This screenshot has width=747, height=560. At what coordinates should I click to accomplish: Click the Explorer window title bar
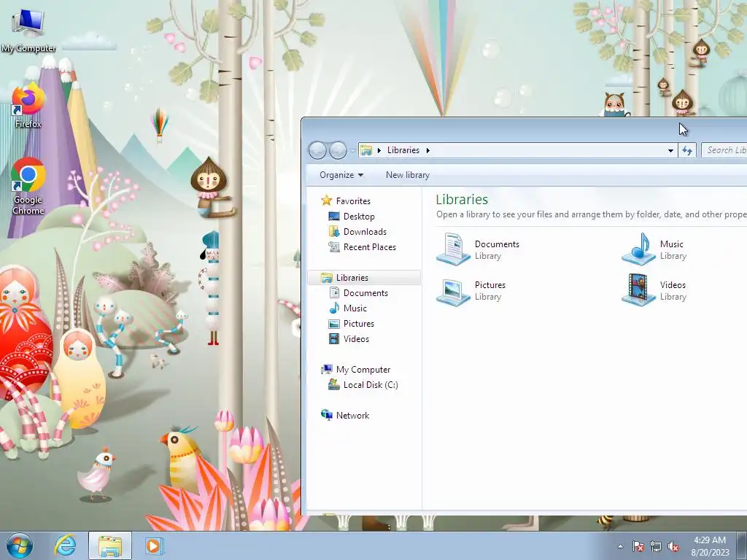pos(524,128)
